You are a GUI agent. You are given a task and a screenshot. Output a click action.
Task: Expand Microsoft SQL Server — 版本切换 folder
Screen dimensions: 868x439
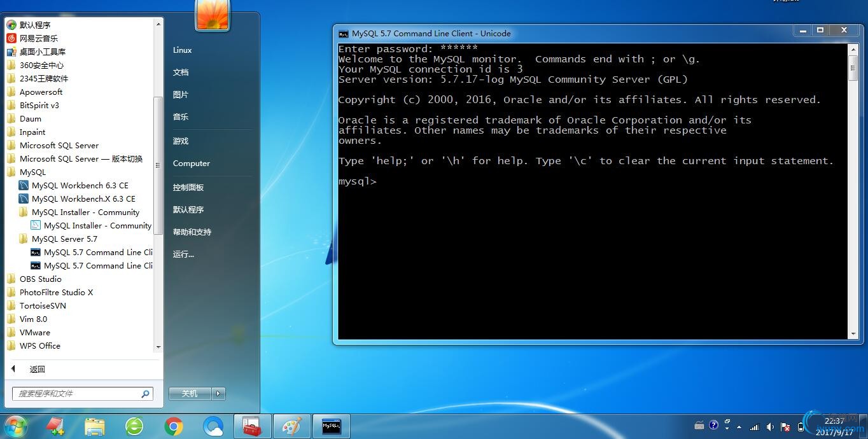pos(81,158)
